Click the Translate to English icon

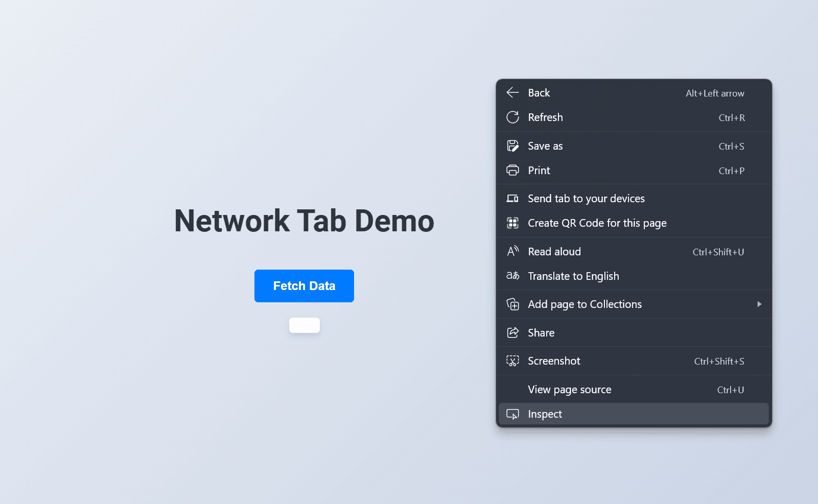[512, 276]
